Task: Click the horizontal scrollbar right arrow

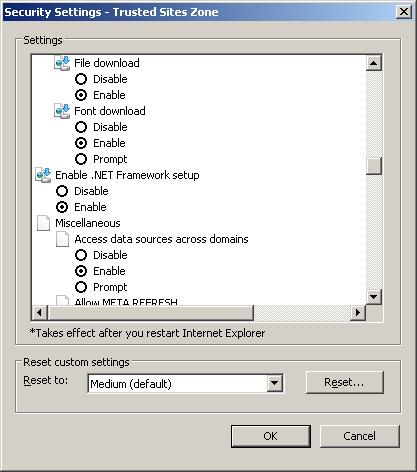Action: (358, 313)
